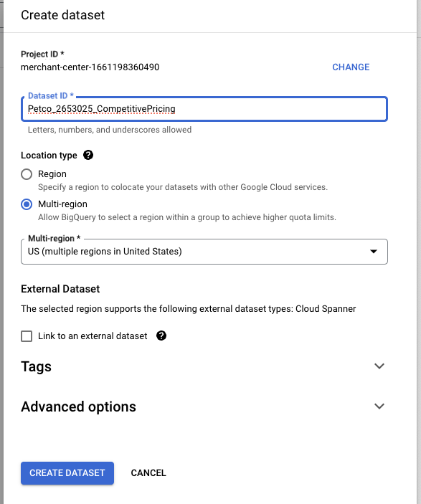Open the US multiple regions dropdown
Viewport: 421px width, 504px height.
[x=204, y=252]
